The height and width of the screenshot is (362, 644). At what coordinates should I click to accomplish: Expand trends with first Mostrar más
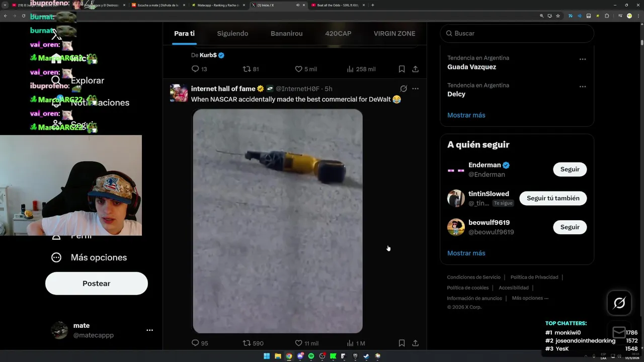point(466,115)
